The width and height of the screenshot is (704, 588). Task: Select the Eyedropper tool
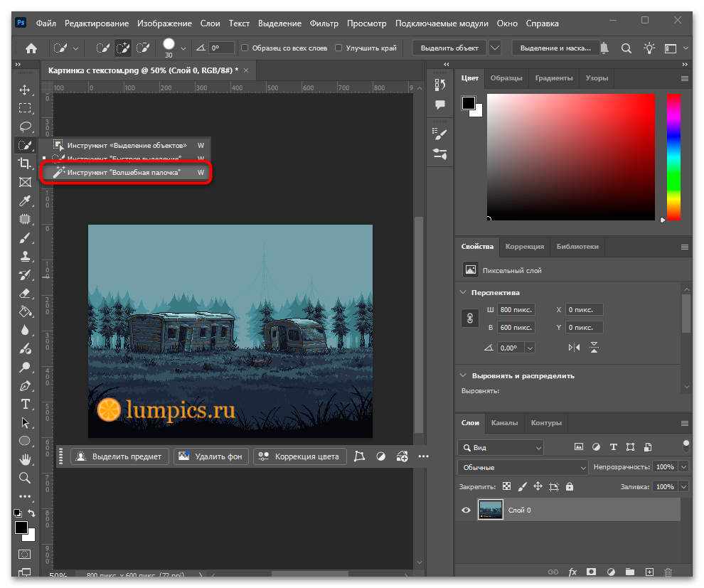point(25,201)
